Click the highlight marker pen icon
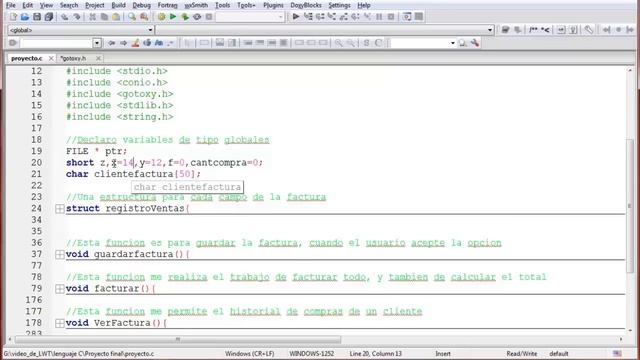Screen dimensions: 640x360 click(x=135, y=43)
